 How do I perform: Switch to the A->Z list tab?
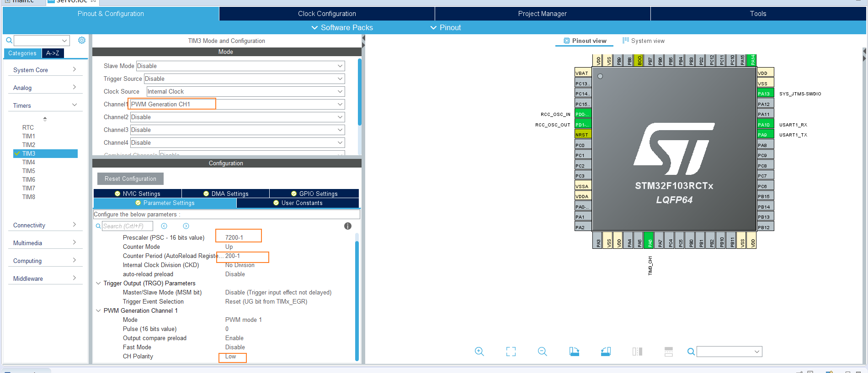(x=53, y=53)
